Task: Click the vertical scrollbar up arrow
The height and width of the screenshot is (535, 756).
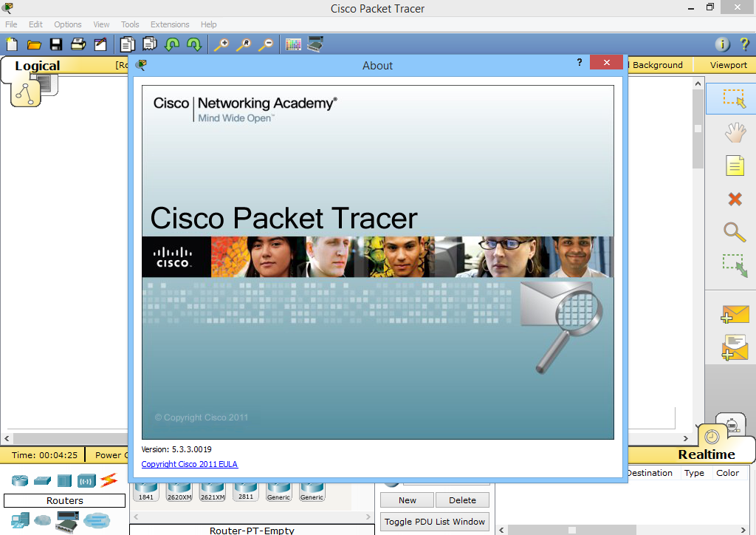Action: click(698, 83)
